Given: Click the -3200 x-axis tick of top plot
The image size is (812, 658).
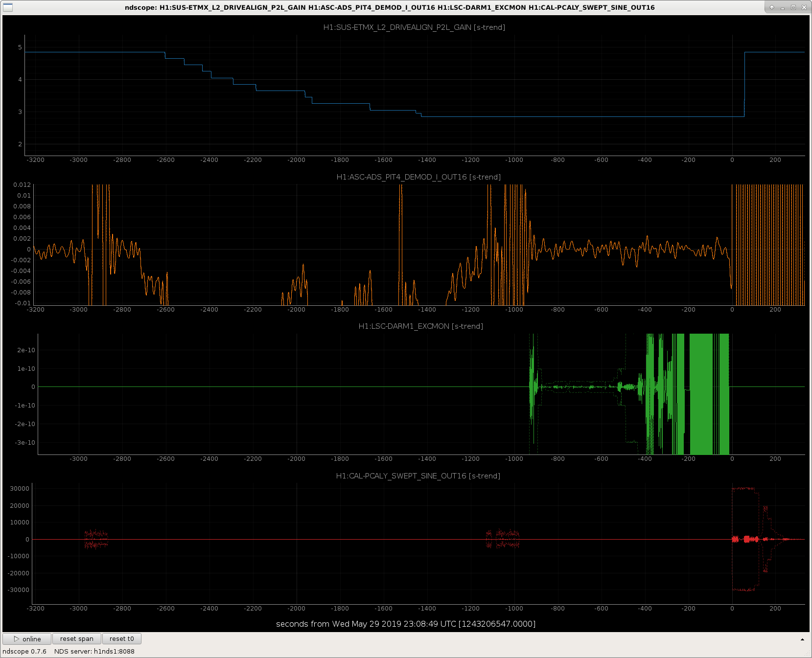Looking at the screenshot, I should tap(35, 160).
